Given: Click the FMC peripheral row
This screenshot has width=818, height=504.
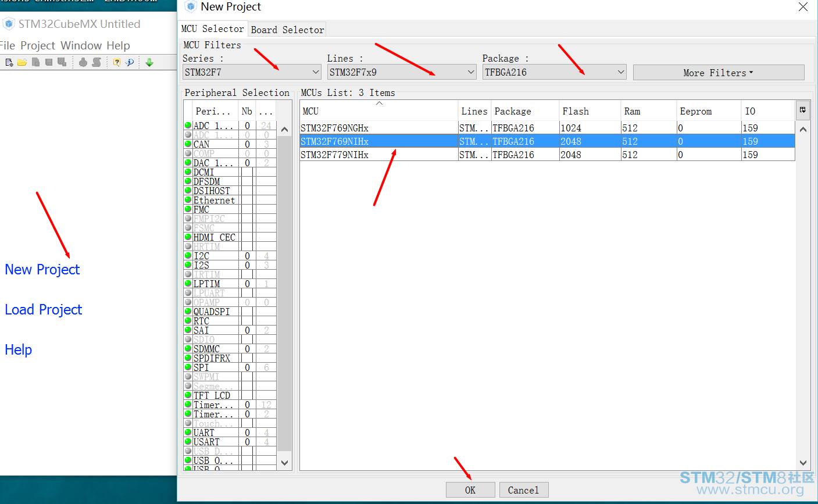Looking at the screenshot, I should [230, 209].
